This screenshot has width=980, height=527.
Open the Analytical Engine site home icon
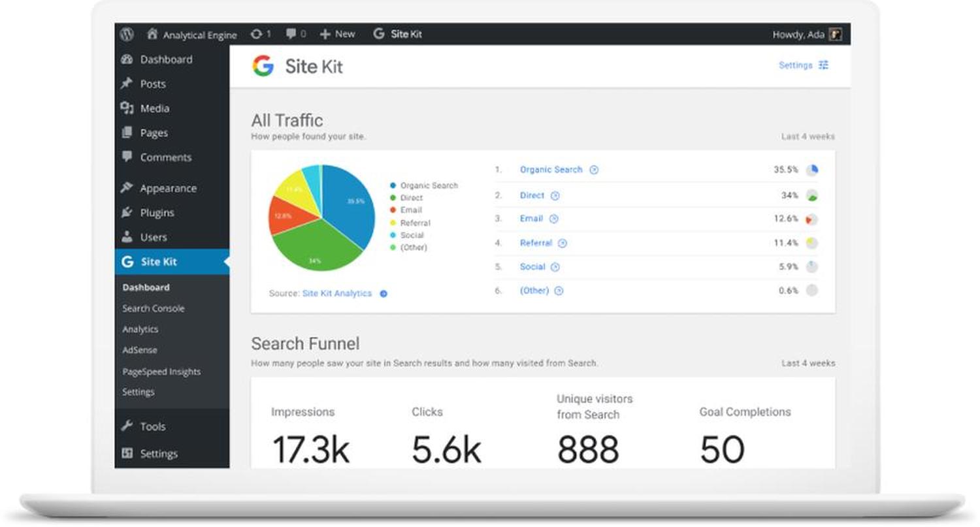click(x=152, y=34)
